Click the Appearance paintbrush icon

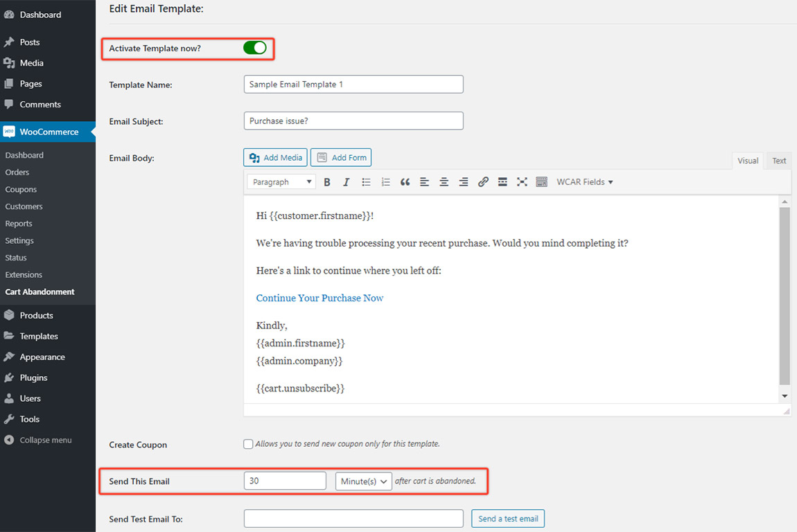click(x=9, y=357)
